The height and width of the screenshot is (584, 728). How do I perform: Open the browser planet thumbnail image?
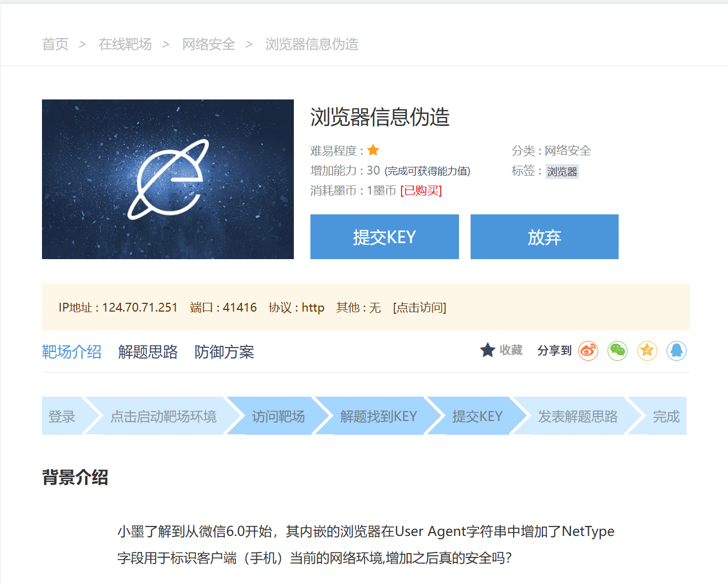tap(168, 179)
